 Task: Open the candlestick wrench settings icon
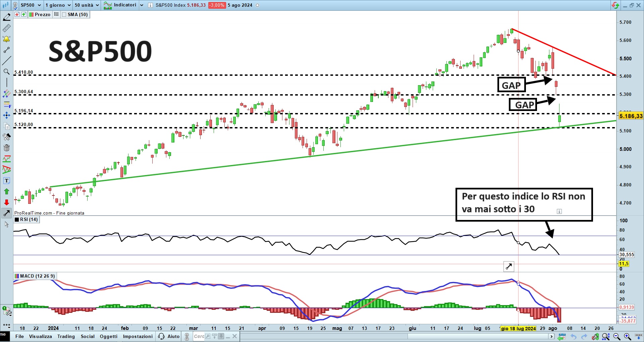coord(595,336)
